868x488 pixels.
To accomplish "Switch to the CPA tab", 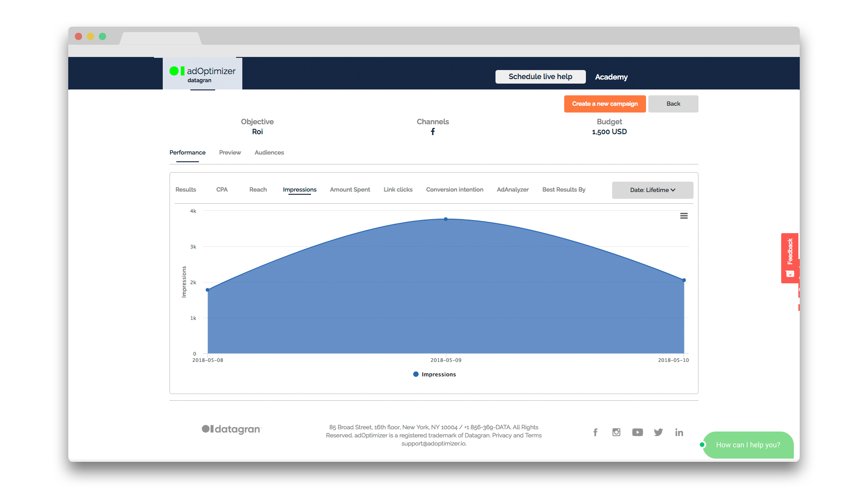I will click(x=221, y=189).
